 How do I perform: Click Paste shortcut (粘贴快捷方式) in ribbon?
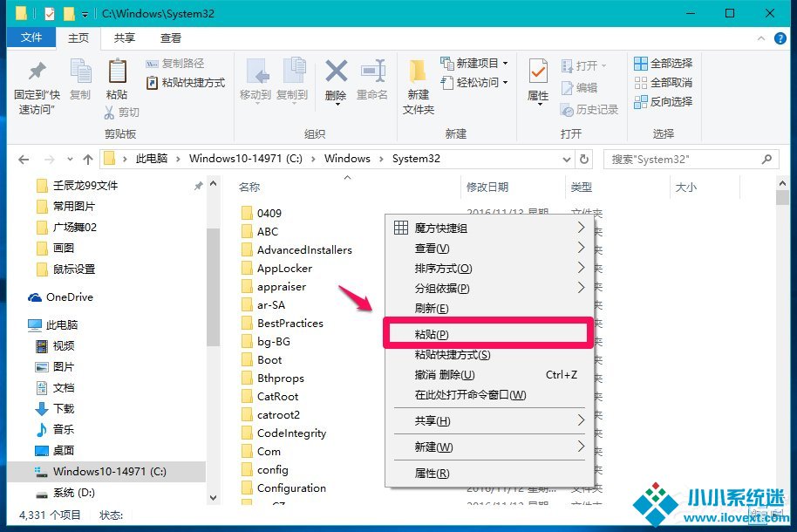[186, 83]
